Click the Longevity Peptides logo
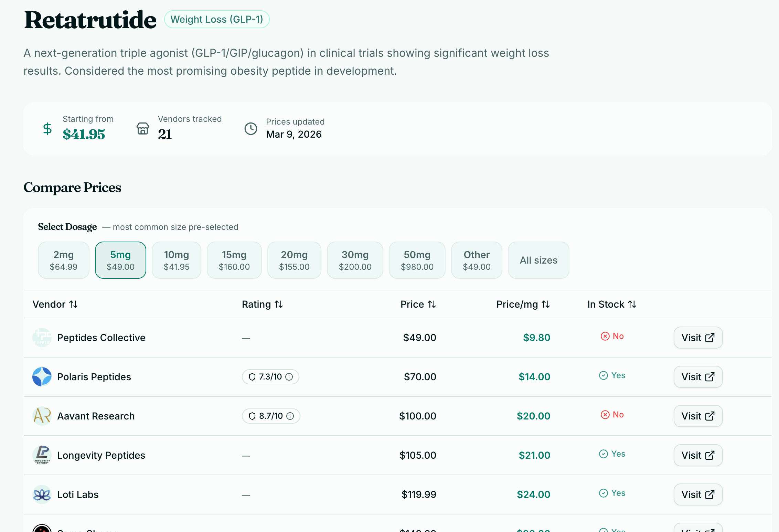Viewport: 779px width, 532px height. coord(42,455)
